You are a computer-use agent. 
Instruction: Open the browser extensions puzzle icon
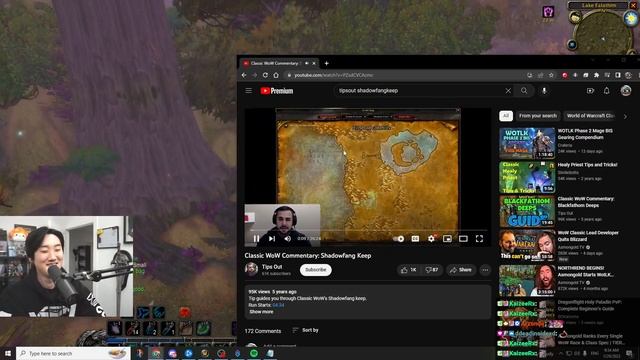coord(596,75)
